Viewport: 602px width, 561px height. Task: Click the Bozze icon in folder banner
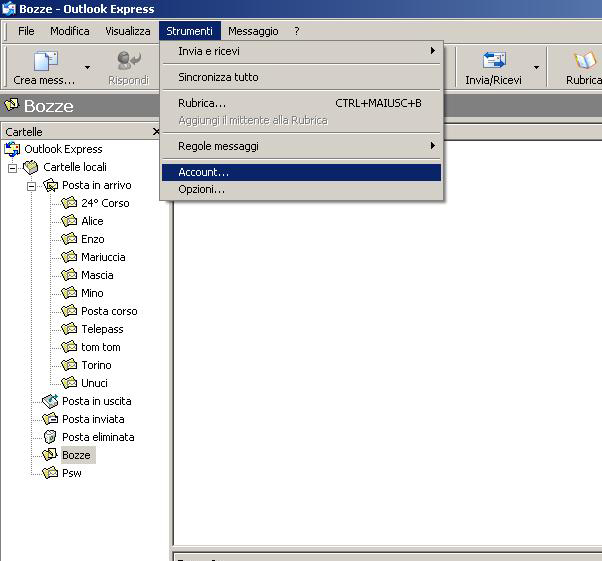point(12,104)
